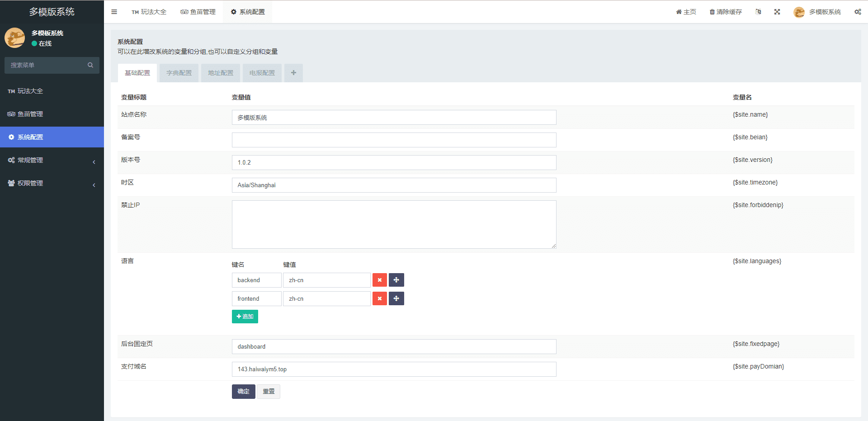
Task: Click the plus tab to add config group
Action: pos(293,73)
